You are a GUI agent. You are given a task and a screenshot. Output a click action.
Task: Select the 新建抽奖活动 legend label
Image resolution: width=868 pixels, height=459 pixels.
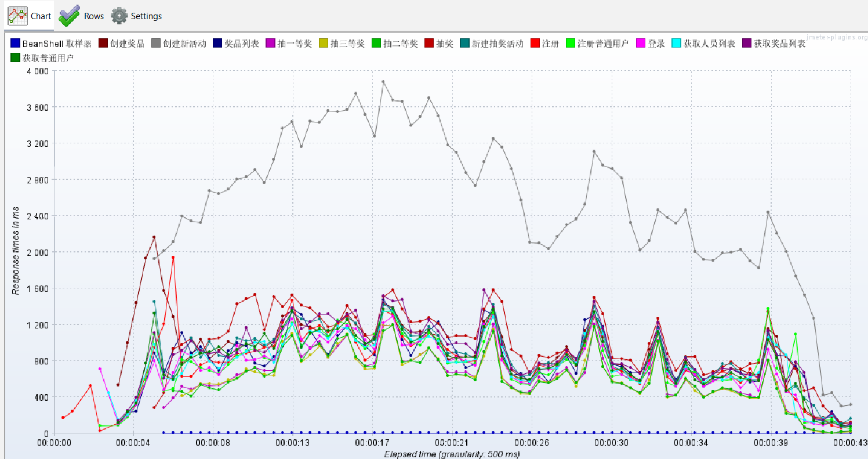pos(497,44)
